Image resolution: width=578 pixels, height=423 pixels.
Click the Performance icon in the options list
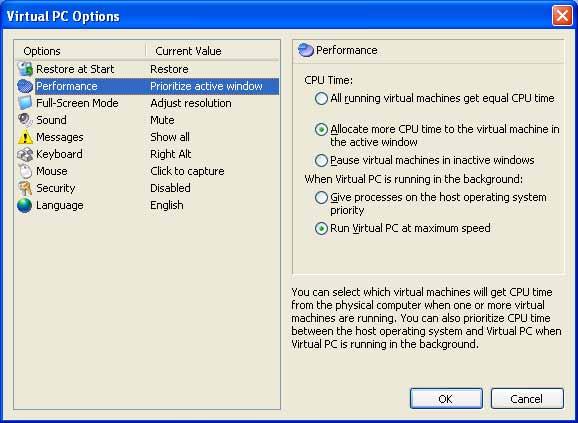click(25, 86)
